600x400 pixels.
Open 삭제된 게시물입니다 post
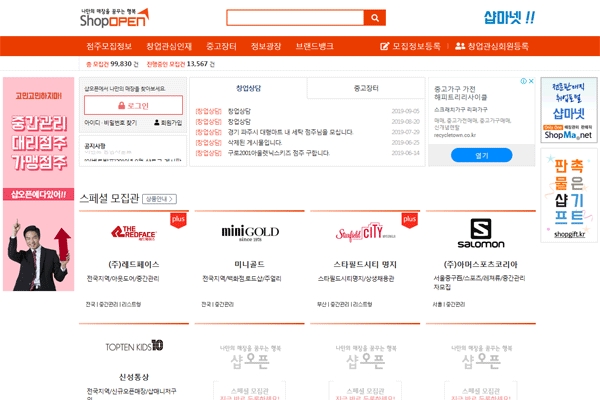tap(255, 142)
